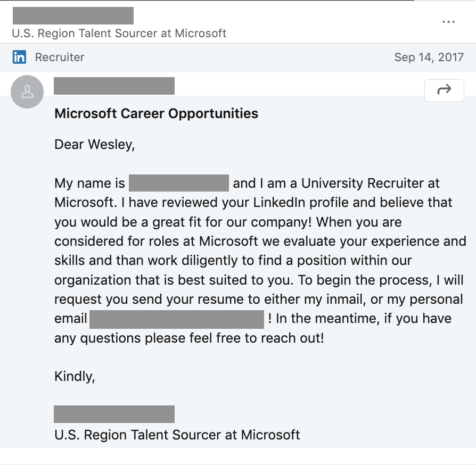Click the redacted name in the top header
This screenshot has width=476, height=465.
click(x=73, y=15)
